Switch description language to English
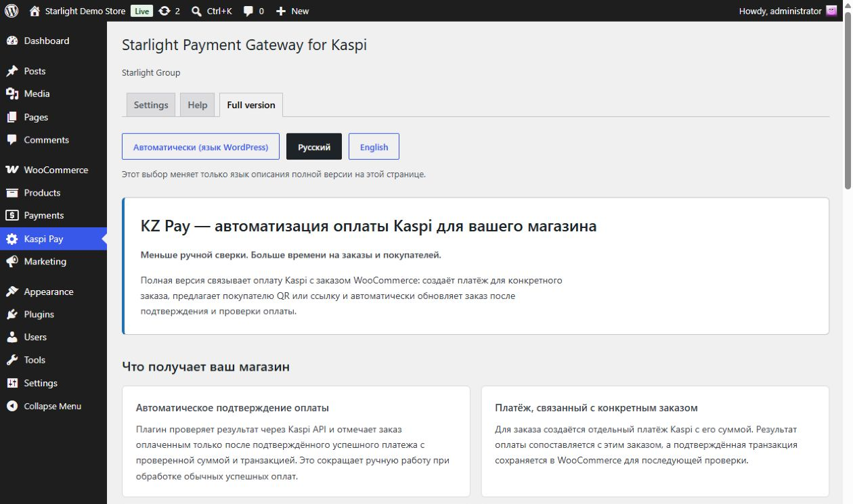Screen dimensions: 853x504 click(x=374, y=147)
